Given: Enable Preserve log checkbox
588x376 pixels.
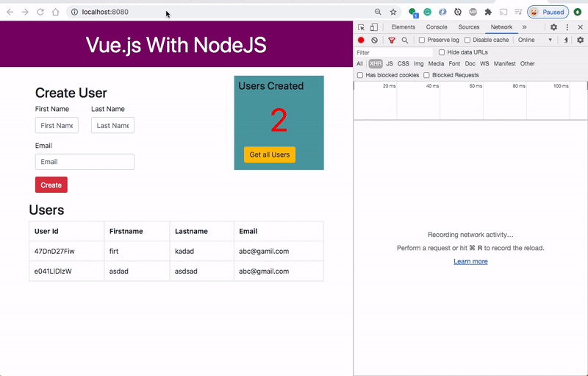Looking at the screenshot, I should click(x=422, y=40).
